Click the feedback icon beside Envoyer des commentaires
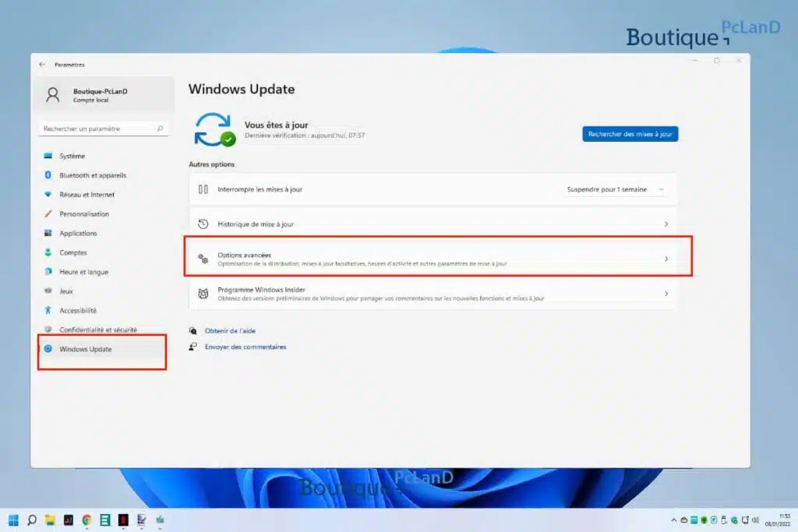 tap(193, 347)
